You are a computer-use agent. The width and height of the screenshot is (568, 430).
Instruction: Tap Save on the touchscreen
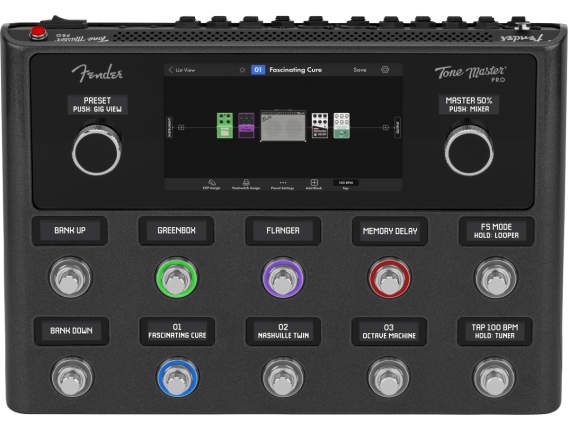(x=360, y=70)
